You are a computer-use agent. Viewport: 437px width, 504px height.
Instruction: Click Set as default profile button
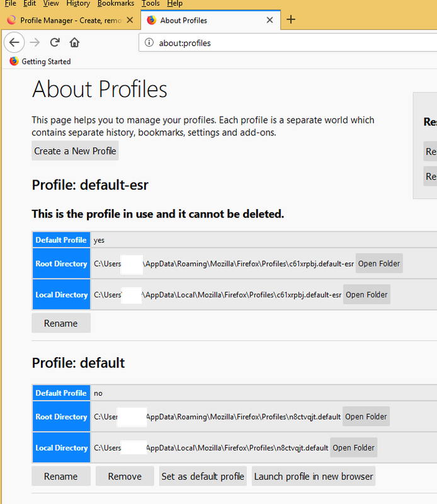[203, 476]
